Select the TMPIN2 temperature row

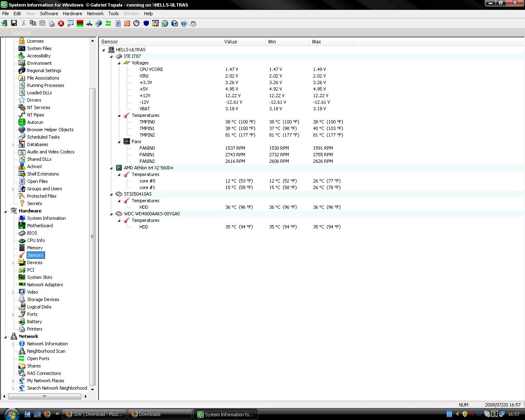click(x=147, y=135)
